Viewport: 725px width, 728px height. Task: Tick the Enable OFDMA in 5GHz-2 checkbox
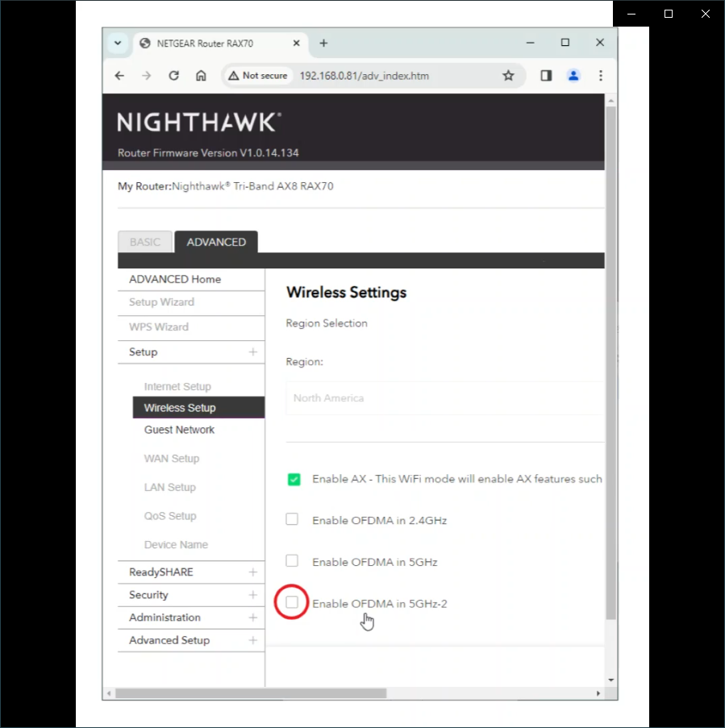[x=292, y=602]
